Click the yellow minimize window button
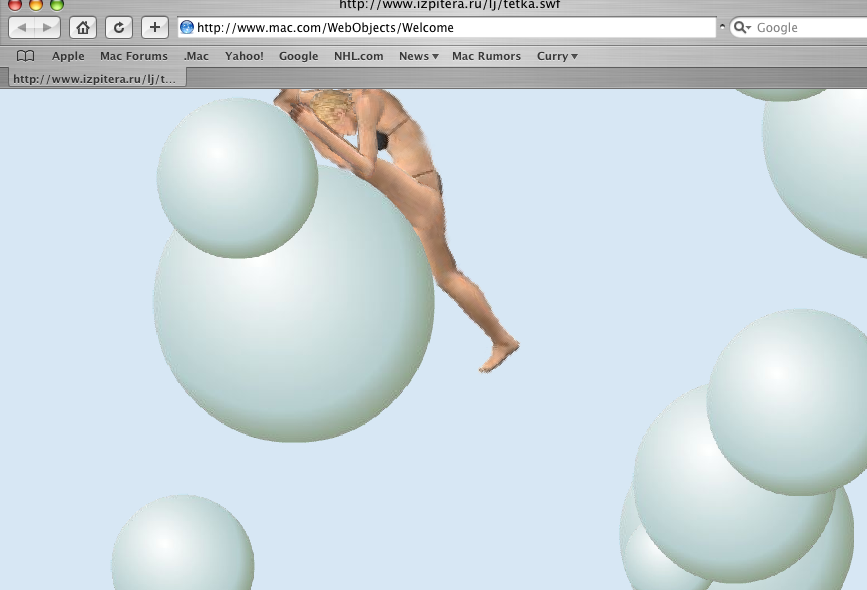867x590 pixels. (x=35, y=4)
